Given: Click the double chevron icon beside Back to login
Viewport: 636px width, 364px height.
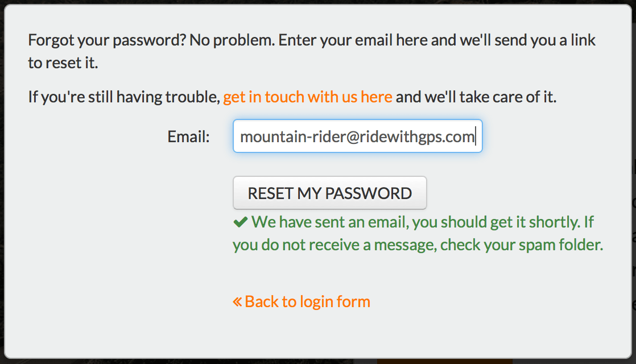Looking at the screenshot, I should point(237,302).
